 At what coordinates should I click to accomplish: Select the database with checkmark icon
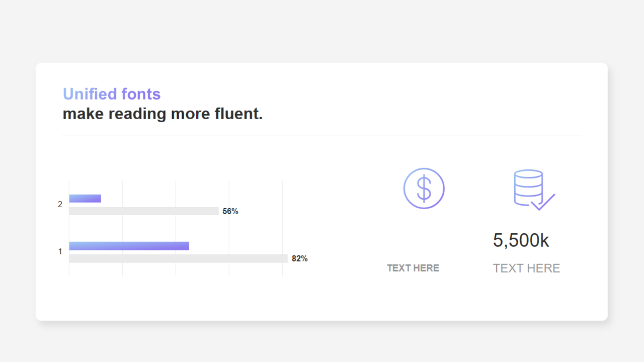click(528, 188)
